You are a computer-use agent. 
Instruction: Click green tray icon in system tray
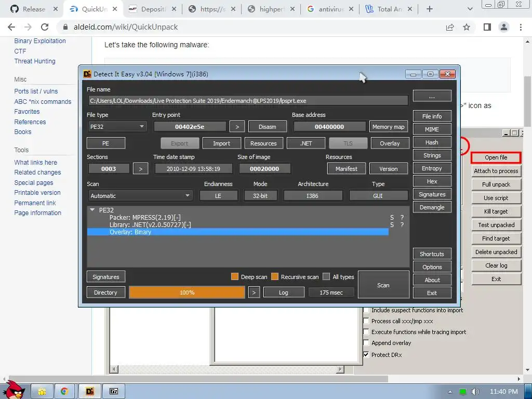click(462, 392)
